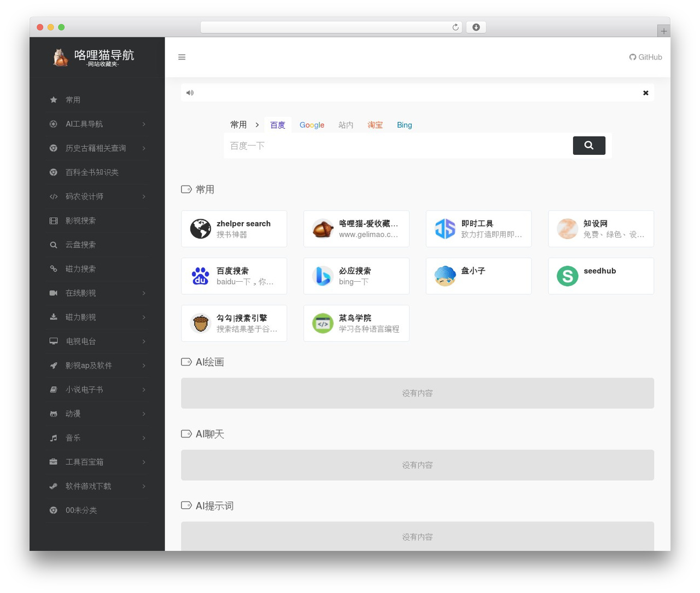Click the browser address bar
This screenshot has height=593, width=700.
(331, 27)
